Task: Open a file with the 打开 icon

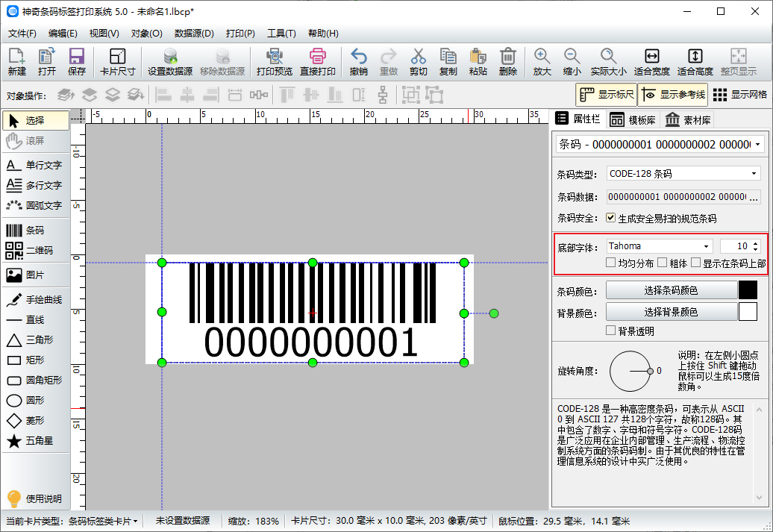Action: click(x=47, y=62)
